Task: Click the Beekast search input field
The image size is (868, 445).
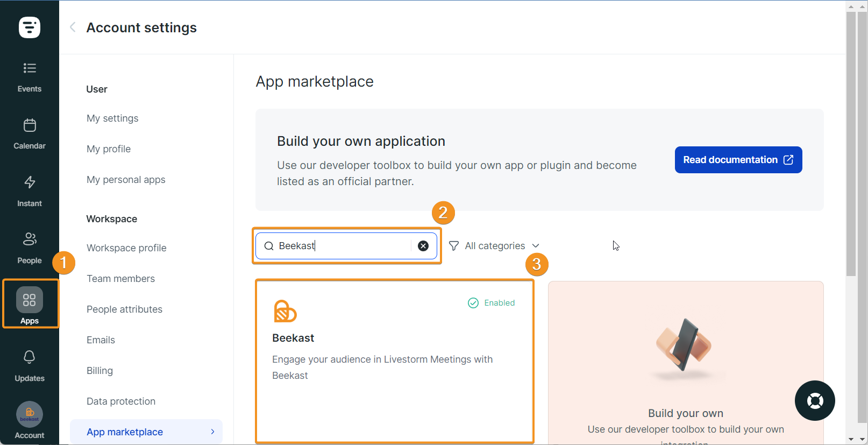Action: point(346,246)
